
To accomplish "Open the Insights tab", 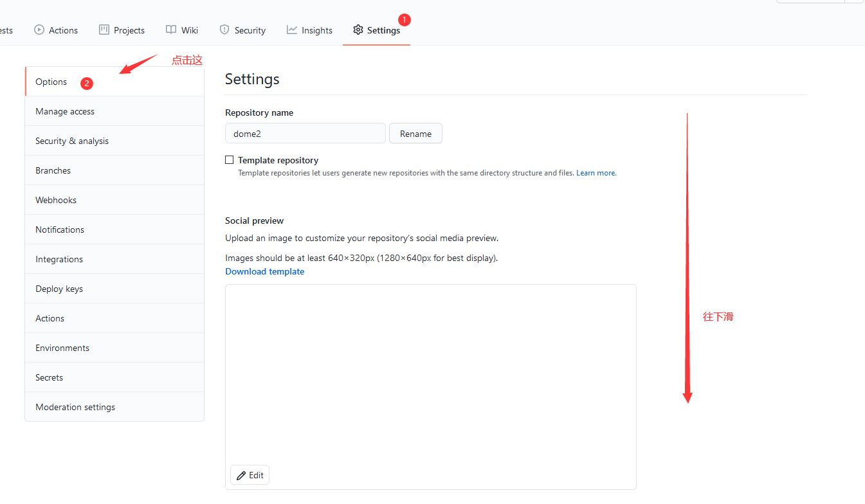I will click(x=309, y=30).
